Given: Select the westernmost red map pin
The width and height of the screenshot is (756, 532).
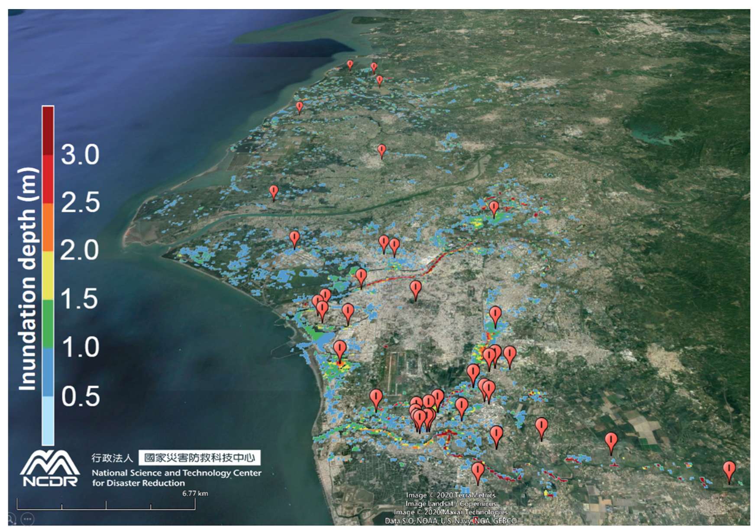Looking at the screenshot, I should click(x=273, y=193).
